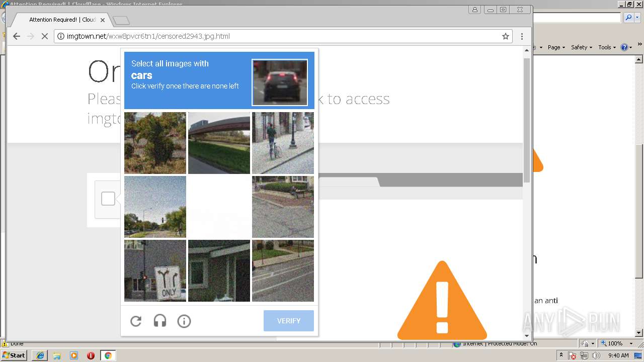Select the bushy tree captcha tile

coord(155,143)
